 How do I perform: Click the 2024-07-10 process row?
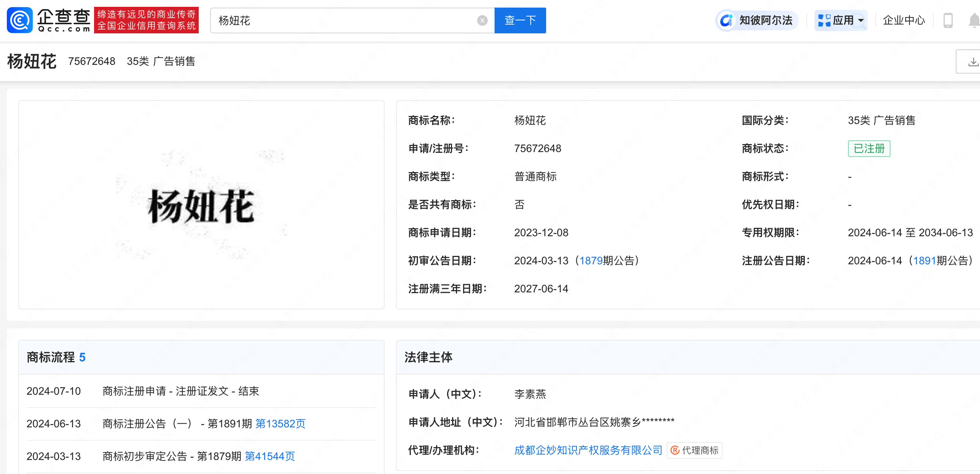coord(201,391)
